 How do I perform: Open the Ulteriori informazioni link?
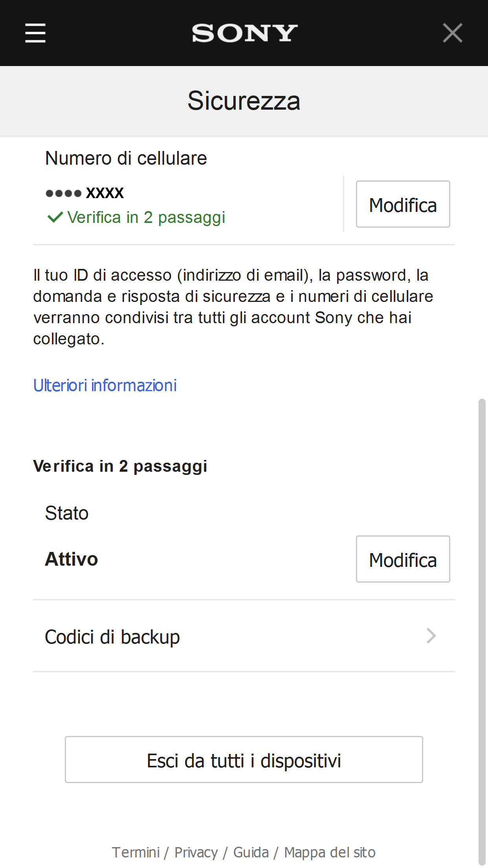tap(105, 386)
